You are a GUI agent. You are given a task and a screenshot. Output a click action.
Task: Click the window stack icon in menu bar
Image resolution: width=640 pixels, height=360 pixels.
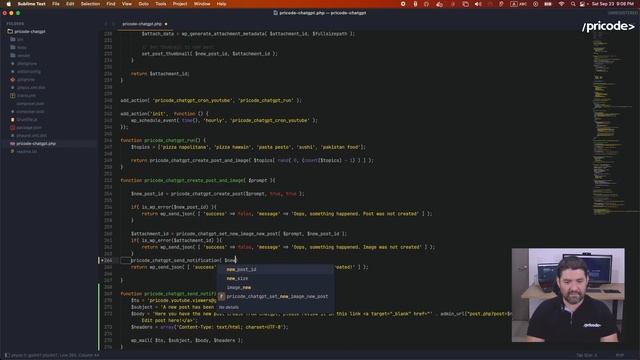(465, 4)
